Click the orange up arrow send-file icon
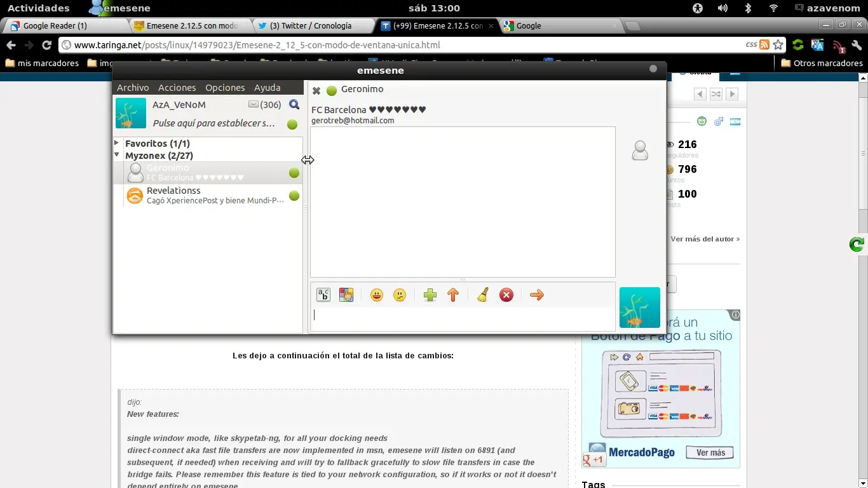The width and height of the screenshot is (868, 488). pyautogui.click(x=453, y=295)
